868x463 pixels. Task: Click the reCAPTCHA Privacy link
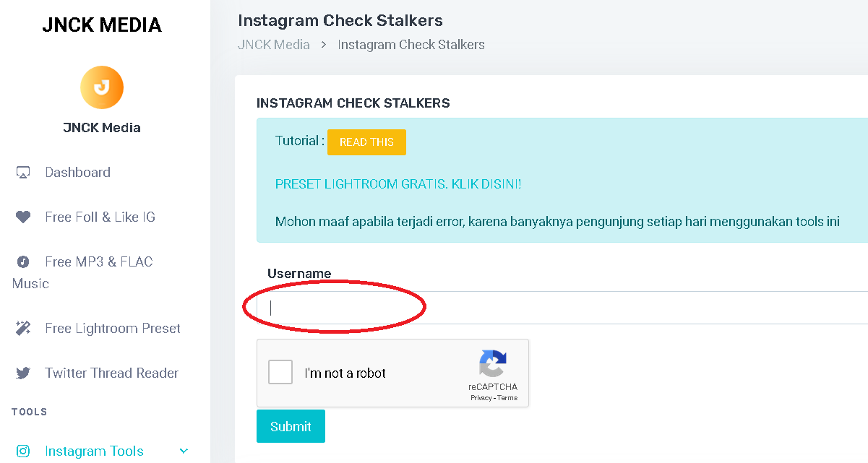[481, 398]
